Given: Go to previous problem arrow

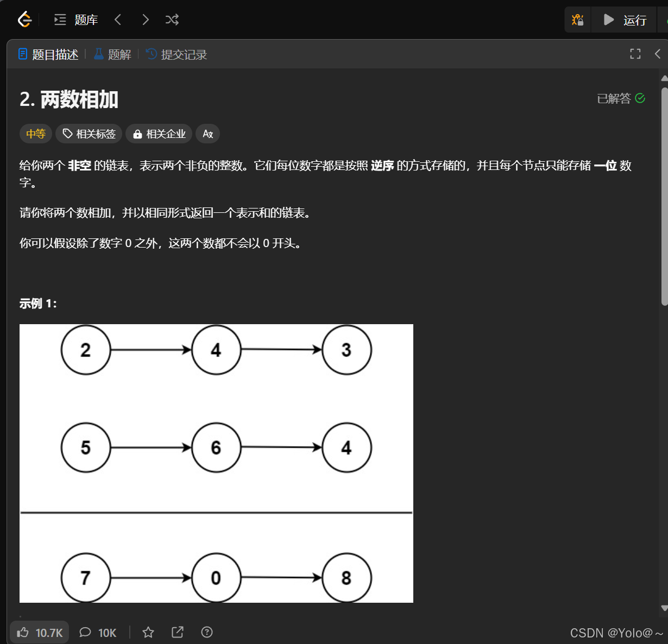Looking at the screenshot, I should [x=118, y=20].
